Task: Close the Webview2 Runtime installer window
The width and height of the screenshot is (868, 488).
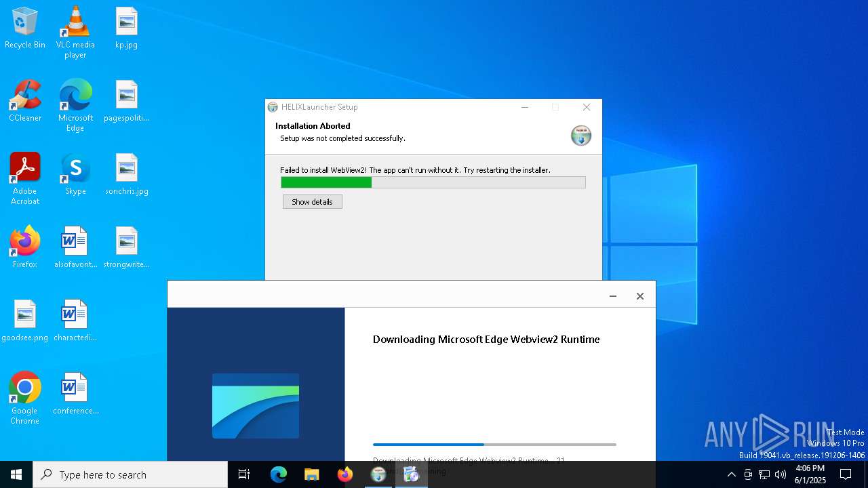Action: [639, 296]
